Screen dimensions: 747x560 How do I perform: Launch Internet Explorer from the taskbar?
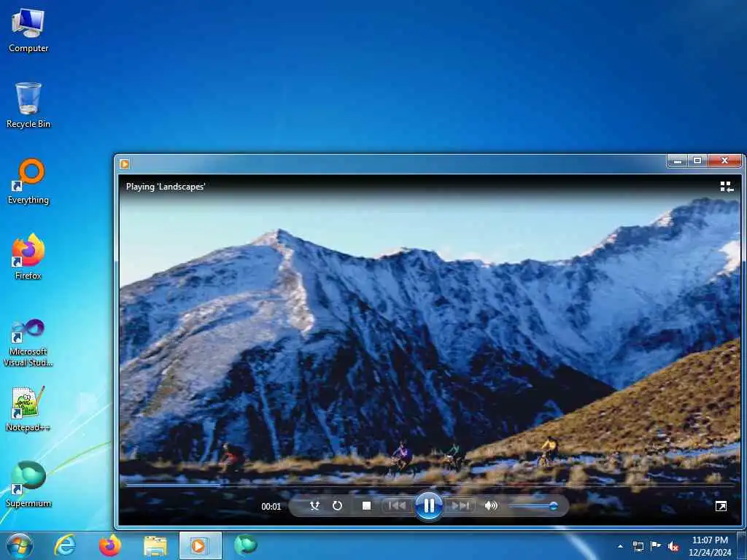click(65, 545)
